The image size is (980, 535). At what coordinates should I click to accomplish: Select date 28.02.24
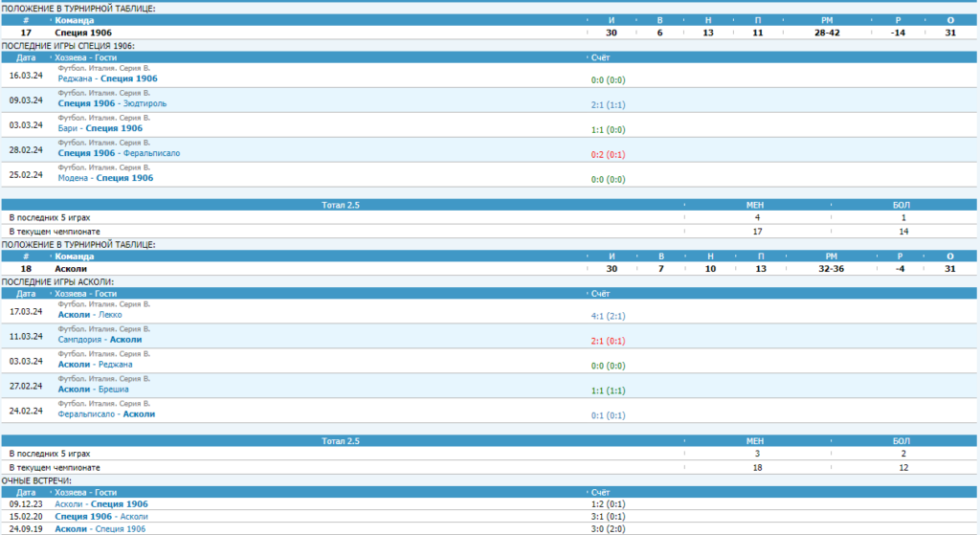(x=26, y=150)
